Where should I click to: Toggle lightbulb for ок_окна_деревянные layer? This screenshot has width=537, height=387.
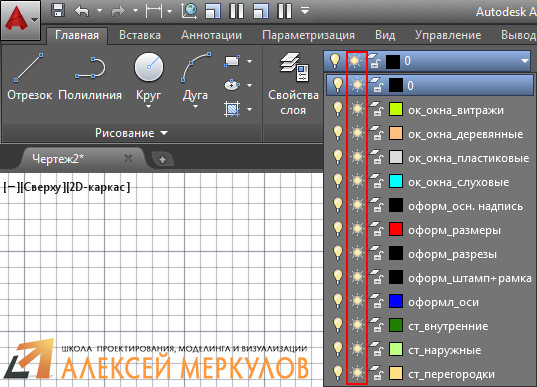(x=338, y=133)
